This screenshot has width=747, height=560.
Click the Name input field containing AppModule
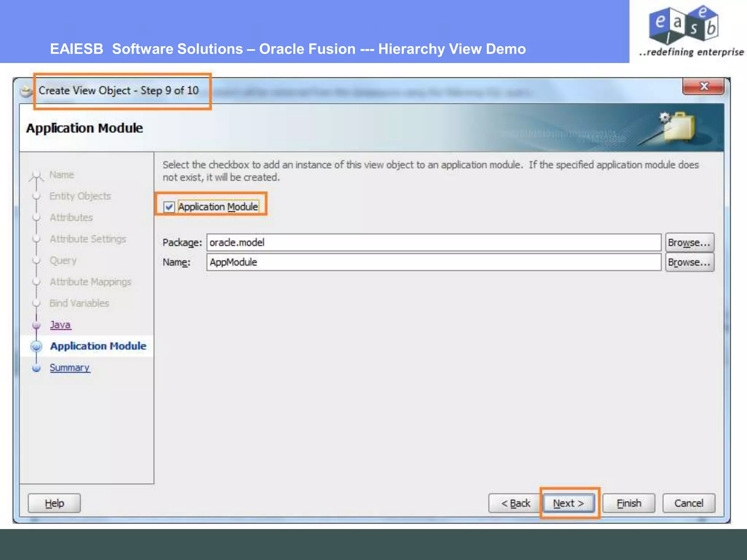[434, 262]
